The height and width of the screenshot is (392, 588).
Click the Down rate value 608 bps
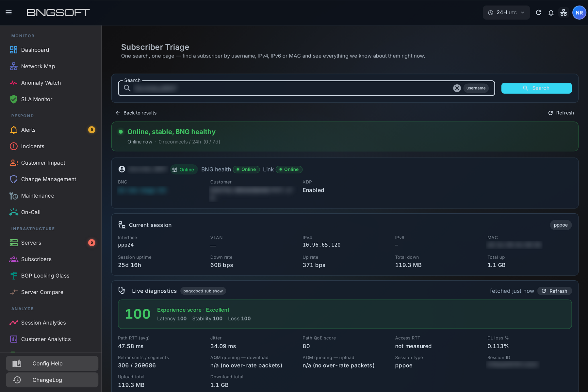(x=221, y=265)
